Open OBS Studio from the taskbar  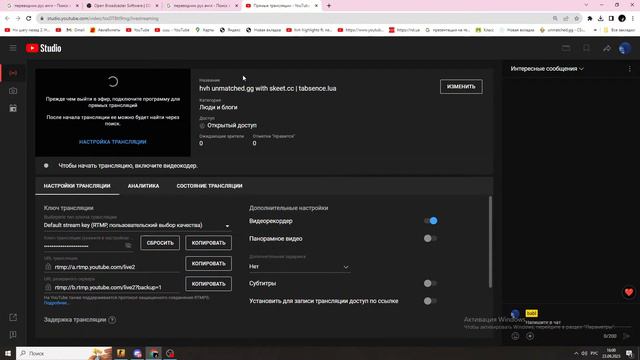[x=170, y=353]
